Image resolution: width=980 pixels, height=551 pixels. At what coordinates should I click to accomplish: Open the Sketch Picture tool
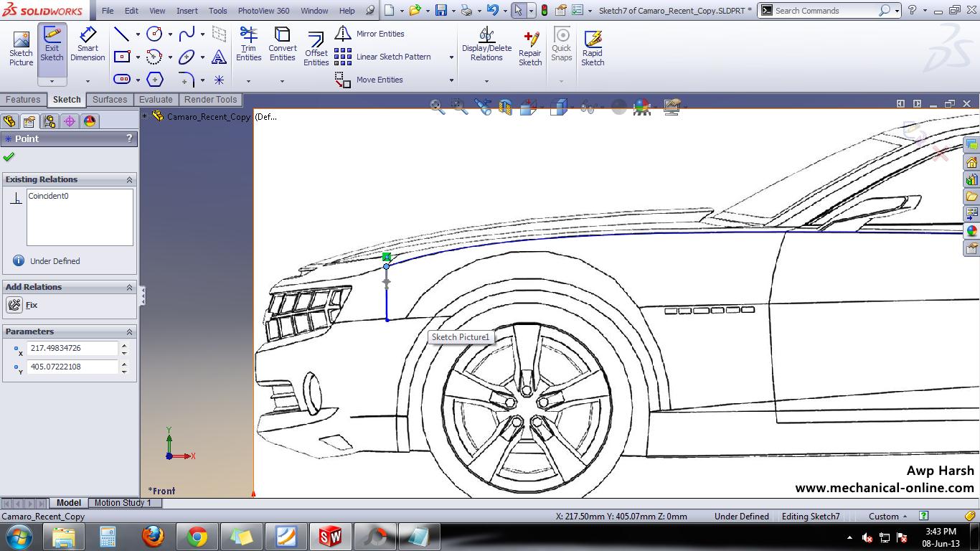click(21, 44)
